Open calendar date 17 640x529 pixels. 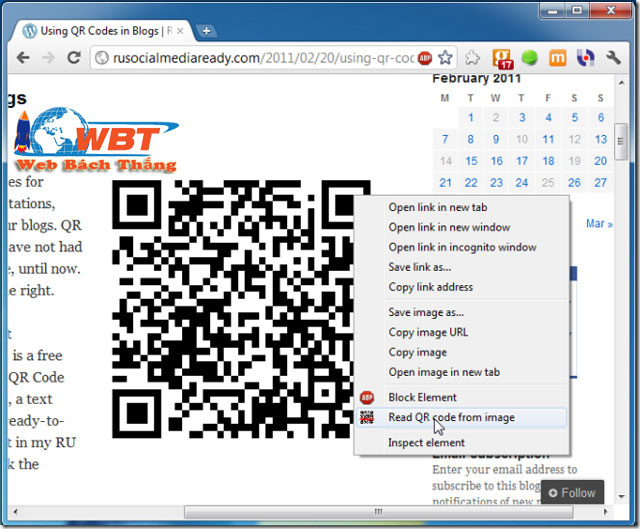522,161
